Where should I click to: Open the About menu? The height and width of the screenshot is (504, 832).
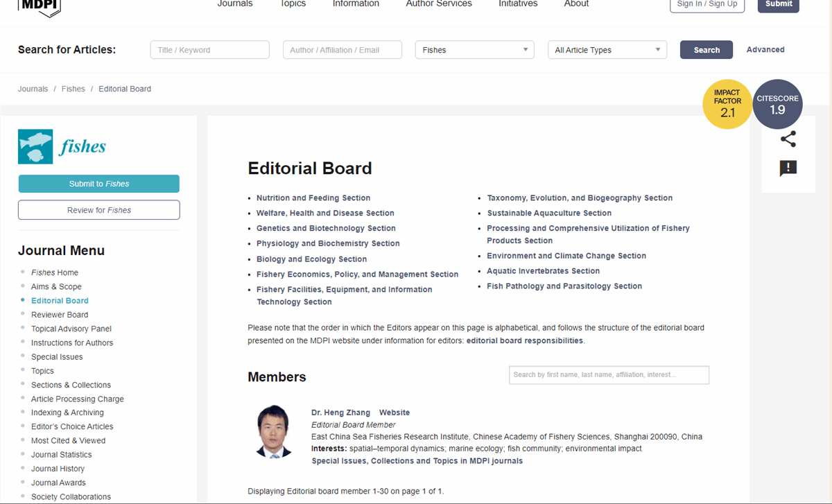576,4
